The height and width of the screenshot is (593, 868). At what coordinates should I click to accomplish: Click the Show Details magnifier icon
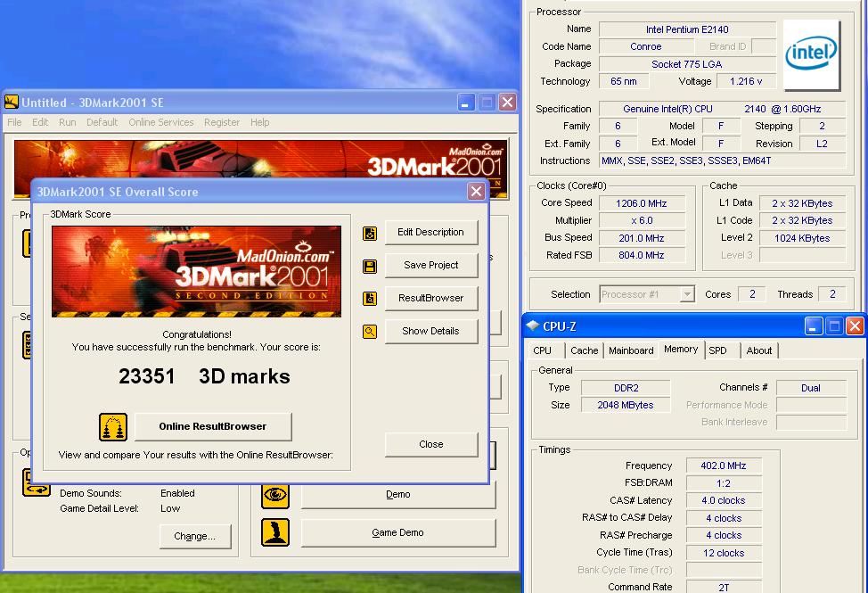tap(370, 332)
